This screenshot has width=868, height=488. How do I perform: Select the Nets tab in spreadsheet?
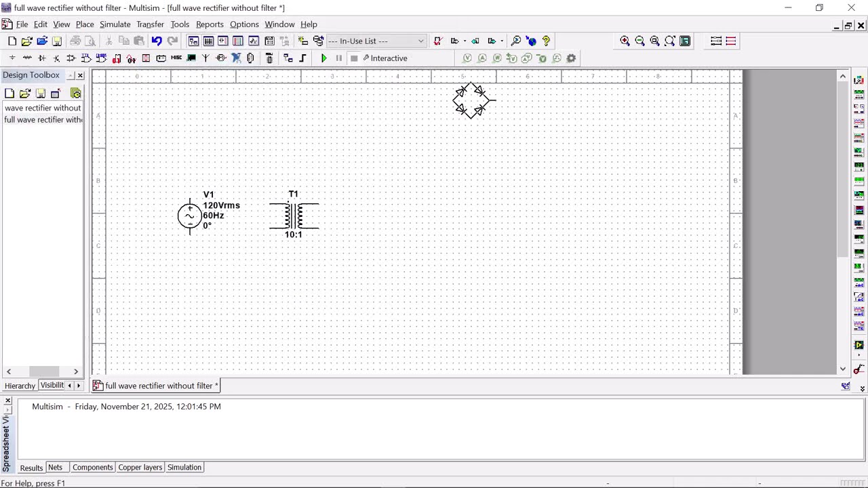[x=55, y=468]
